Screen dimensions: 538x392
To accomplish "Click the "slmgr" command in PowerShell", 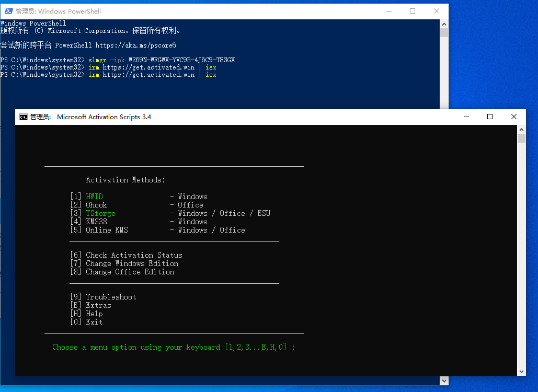I will coord(97,60).
